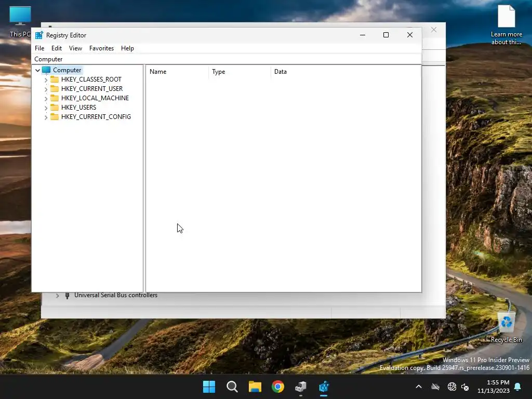532x399 pixels.
Task: Click the HKEY_CLASSES_ROOT folder icon
Action: [54, 79]
